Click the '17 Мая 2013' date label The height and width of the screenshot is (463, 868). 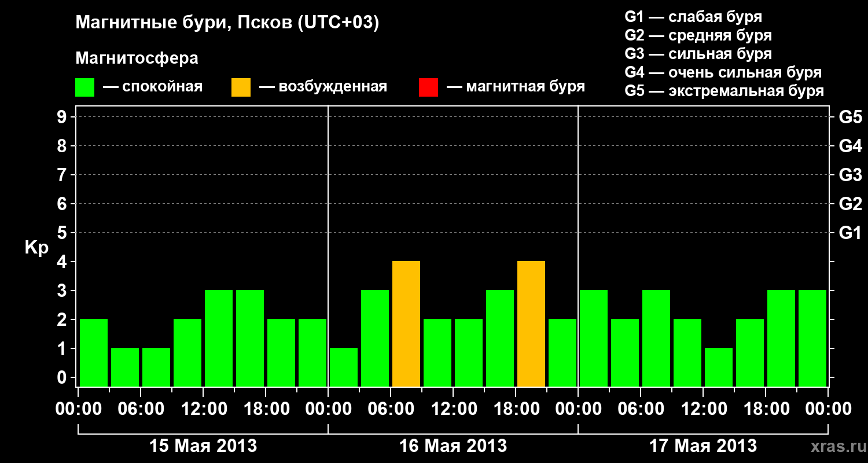tap(703, 446)
